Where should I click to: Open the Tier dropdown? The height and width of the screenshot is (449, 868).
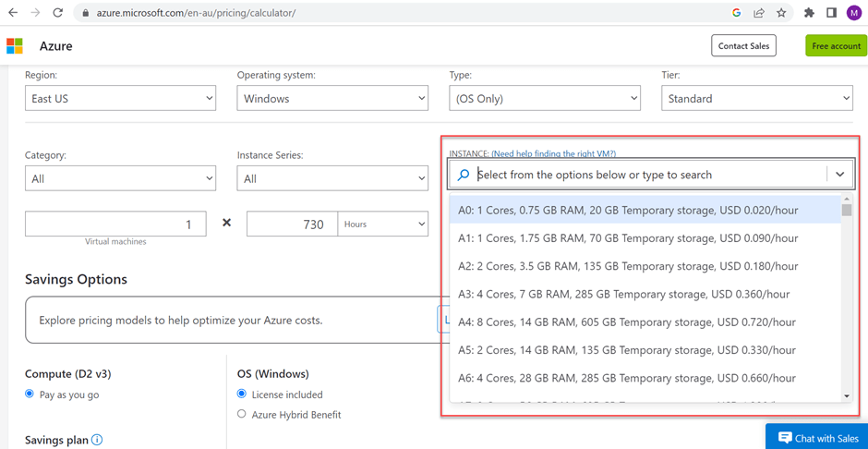click(756, 98)
